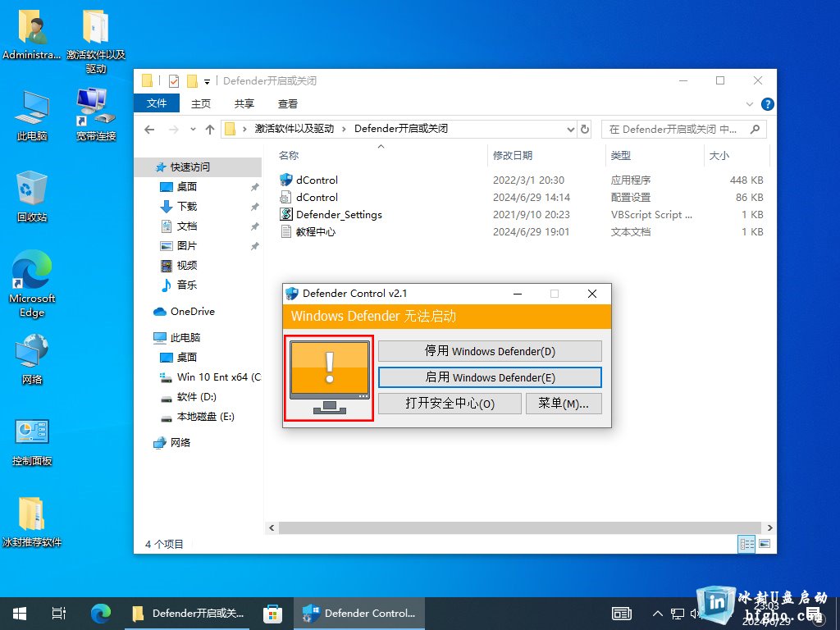Open recent locations dropdown arrow

click(193, 130)
